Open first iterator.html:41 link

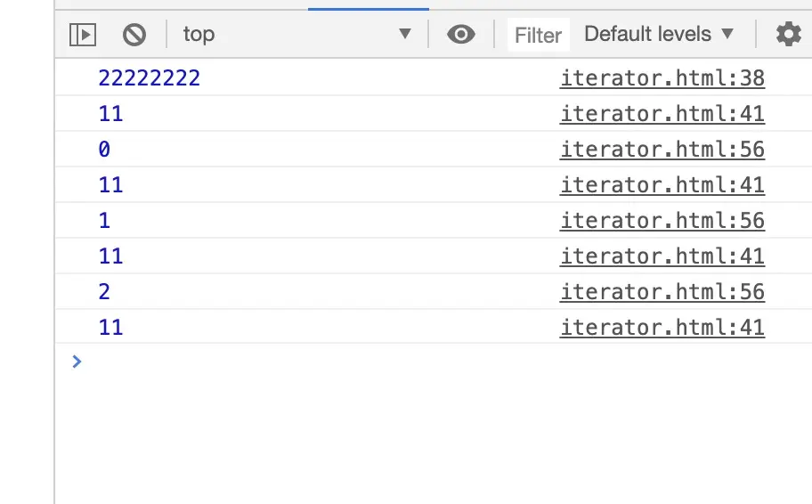(x=662, y=113)
